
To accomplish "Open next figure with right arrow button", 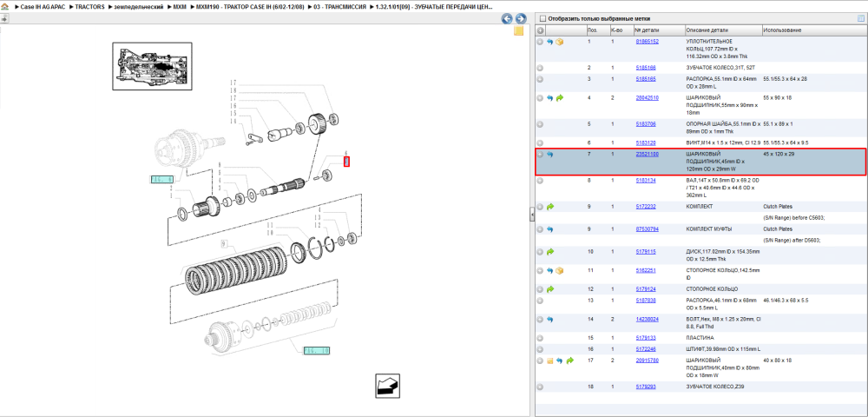I will tap(520, 18).
